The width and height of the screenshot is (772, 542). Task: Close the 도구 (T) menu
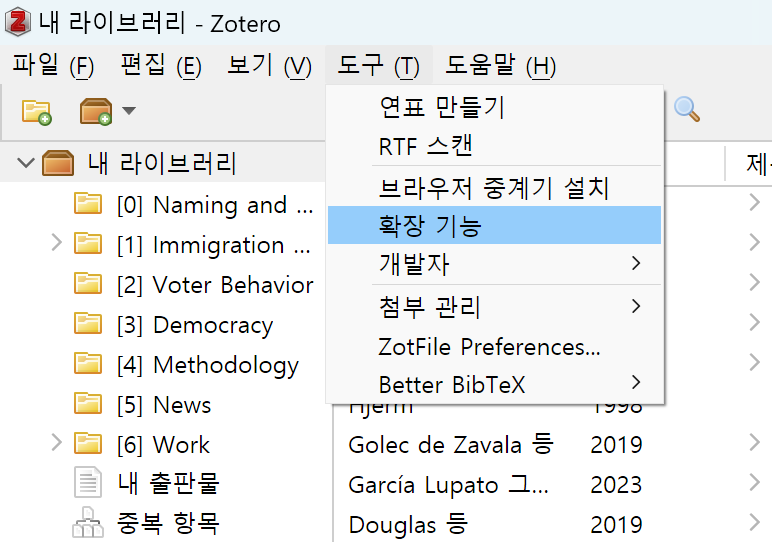pos(379,65)
